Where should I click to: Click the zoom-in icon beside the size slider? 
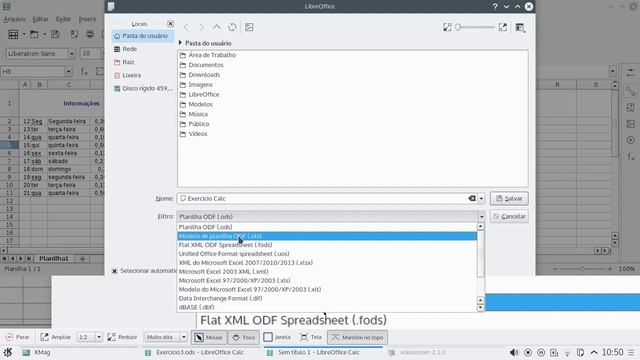click(x=502, y=27)
